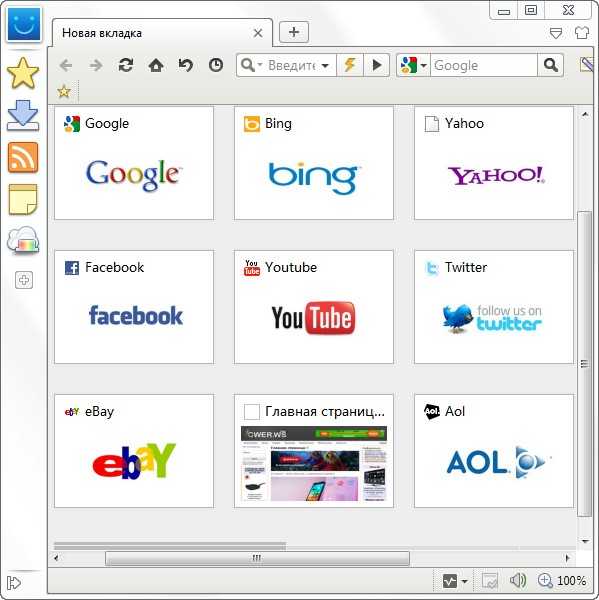599x600 pixels.
Task: Click the Maxthon smiley avatar icon
Action: coord(23,24)
